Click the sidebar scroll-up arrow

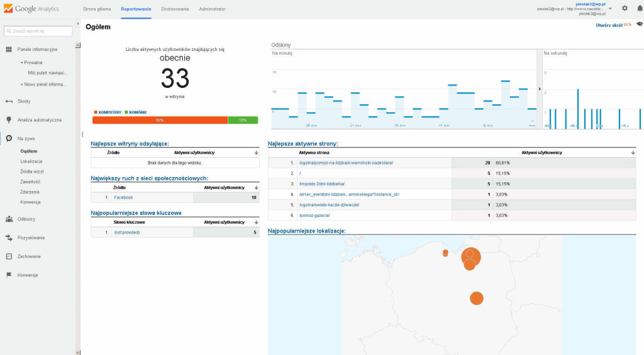pos(77,45)
